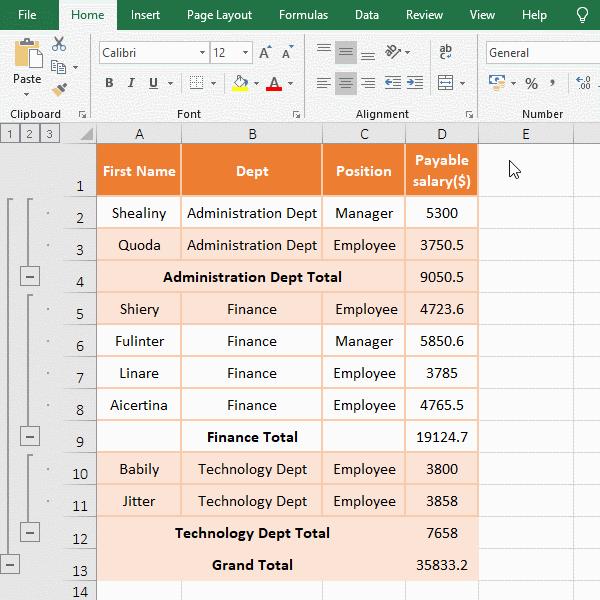This screenshot has width=600, height=600.
Task: Open the General number format dropdown
Action: pyautogui.click(x=540, y=53)
